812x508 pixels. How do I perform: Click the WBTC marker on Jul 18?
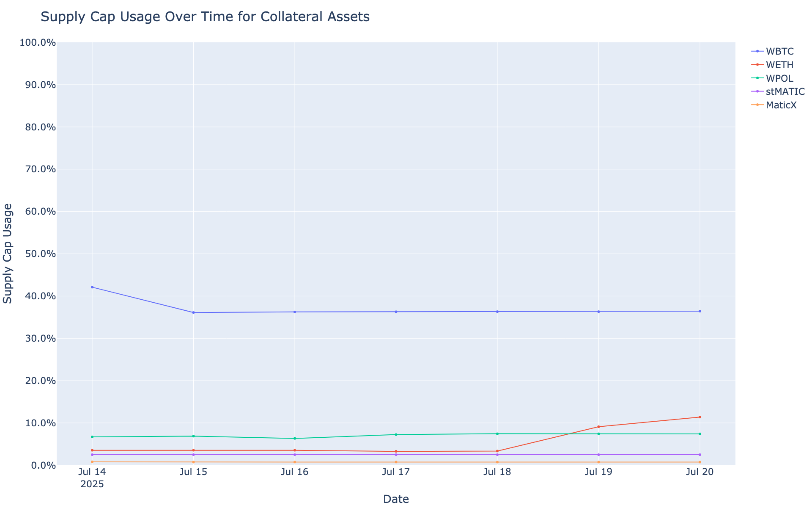(497, 312)
